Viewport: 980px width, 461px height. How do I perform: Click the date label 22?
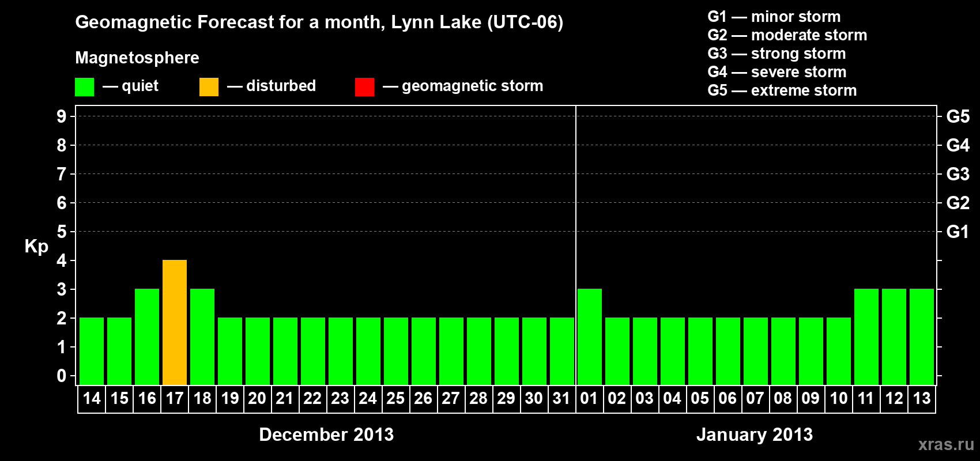point(313,398)
